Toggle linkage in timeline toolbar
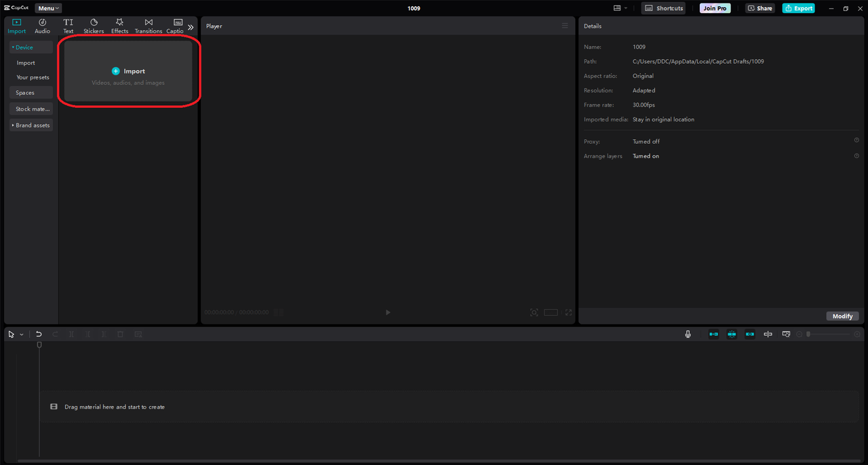This screenshot has height=465, width=868. (749, 334)
